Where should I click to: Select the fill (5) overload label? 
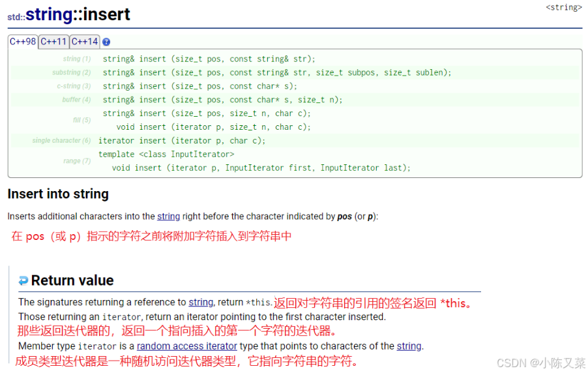click(x=81, y=120)
